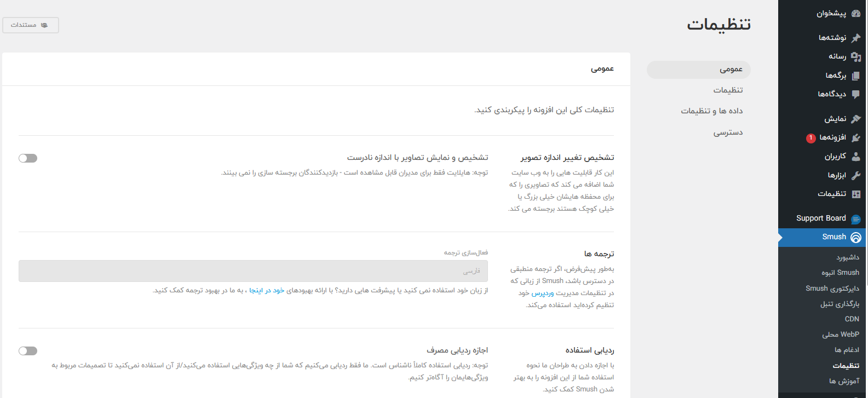Open بارگذاری تنبل lazy load submenu
Screen dimensions: 868x398
[840, 304]
